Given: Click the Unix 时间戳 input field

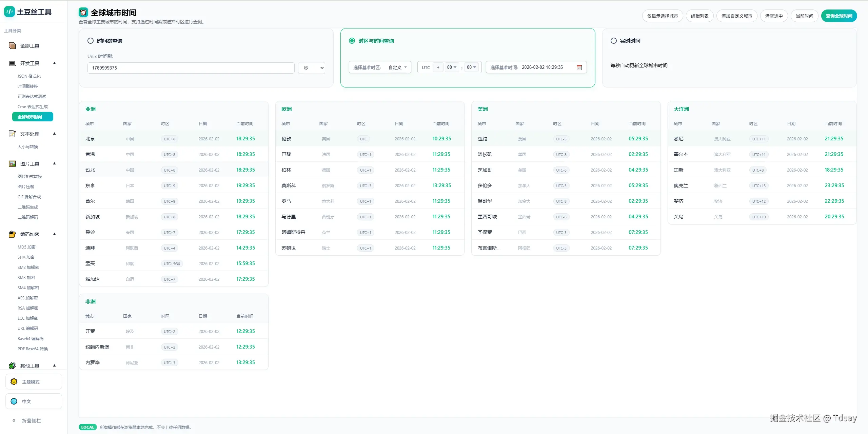Looking at the screenshot, I should pos(191,68).
